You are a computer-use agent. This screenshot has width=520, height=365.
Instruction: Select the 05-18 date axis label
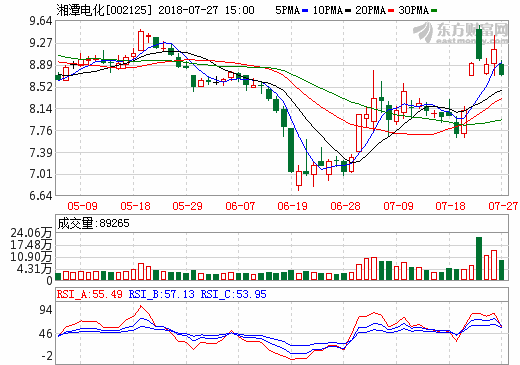tap(135, 206)
